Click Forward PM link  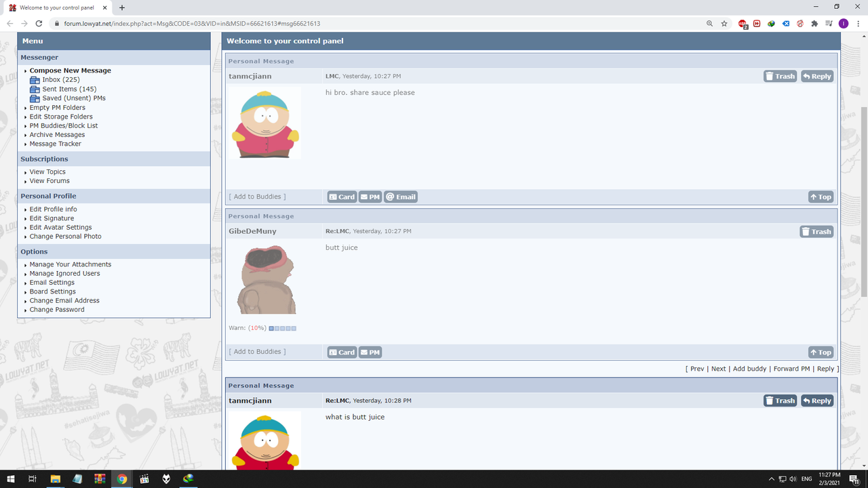point(791,369)
